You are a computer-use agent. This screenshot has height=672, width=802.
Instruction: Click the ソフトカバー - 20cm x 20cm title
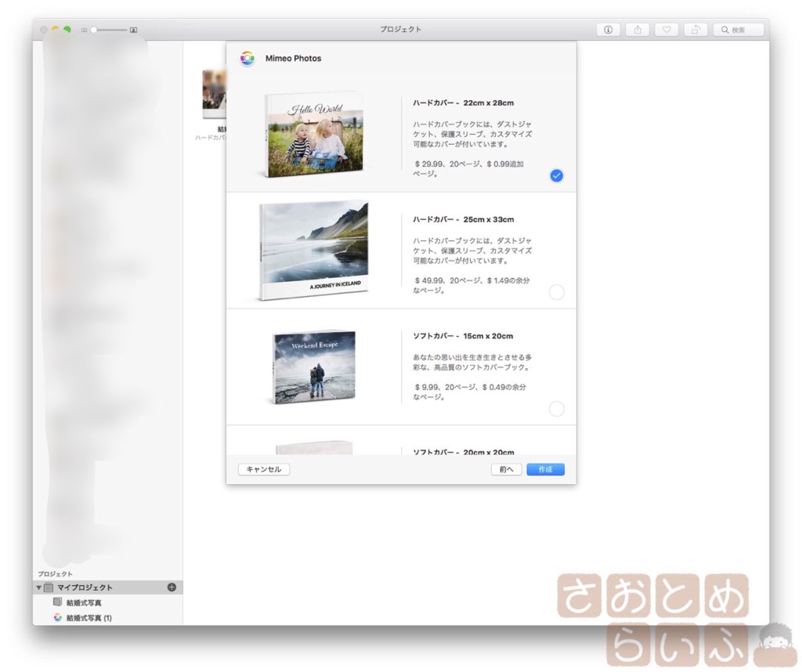[464, 452]
